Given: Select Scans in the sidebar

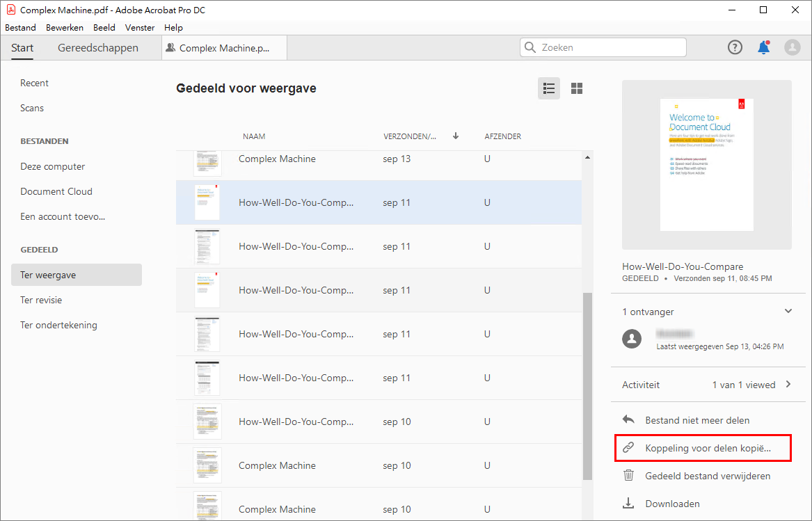Looking at the screenshot, I should point(32,108).
